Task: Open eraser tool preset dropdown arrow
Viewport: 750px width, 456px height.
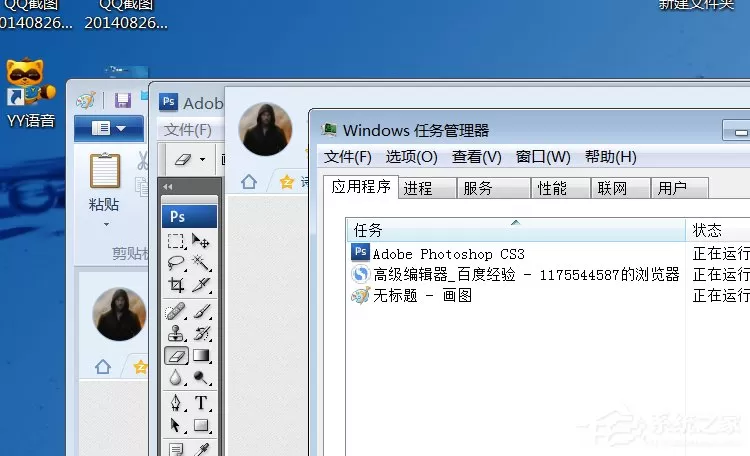Action: coord(203,159)
